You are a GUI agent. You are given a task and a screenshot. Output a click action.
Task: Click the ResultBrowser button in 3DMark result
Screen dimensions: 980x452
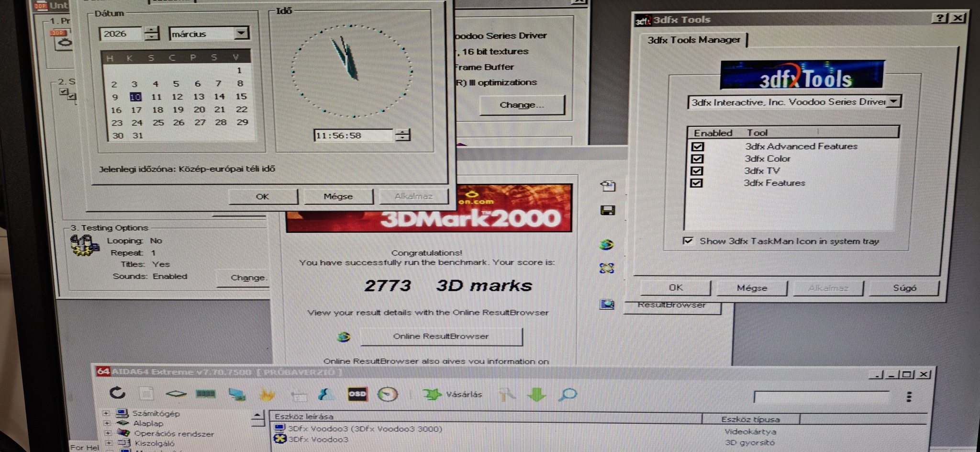[x=672, y=305]
